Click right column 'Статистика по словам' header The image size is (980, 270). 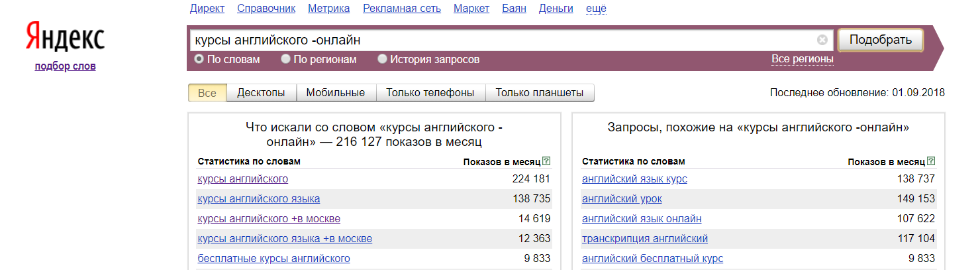click(633, 161)
